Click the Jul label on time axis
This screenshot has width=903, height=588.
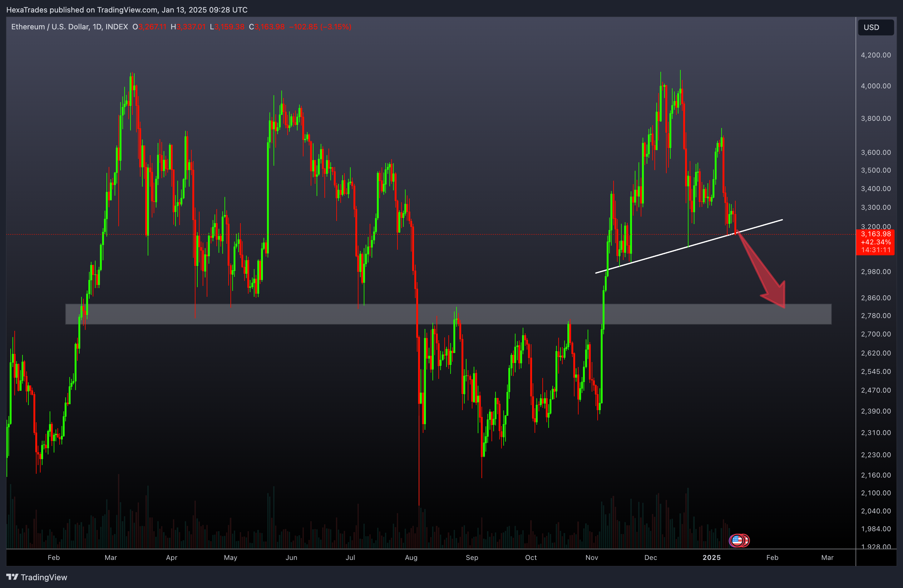coord(350,558)
